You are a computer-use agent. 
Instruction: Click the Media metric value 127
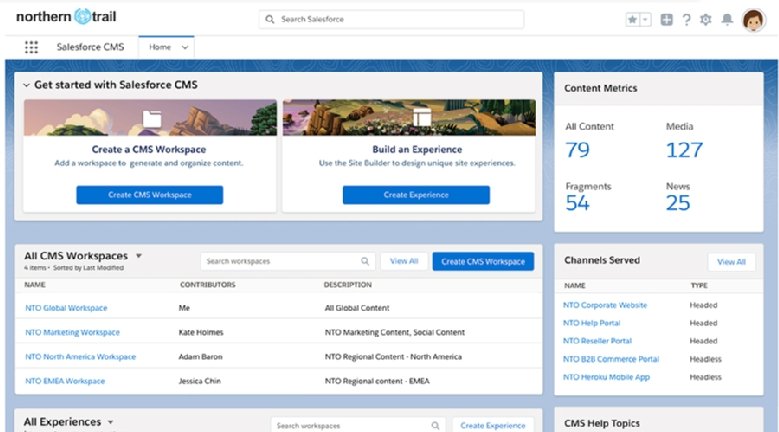point(684,150)
